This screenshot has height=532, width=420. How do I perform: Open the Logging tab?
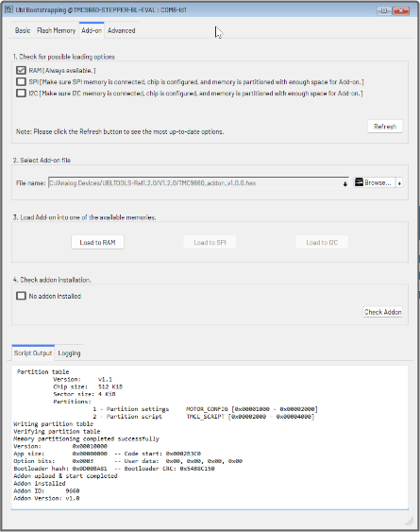(x=69, y=353)
